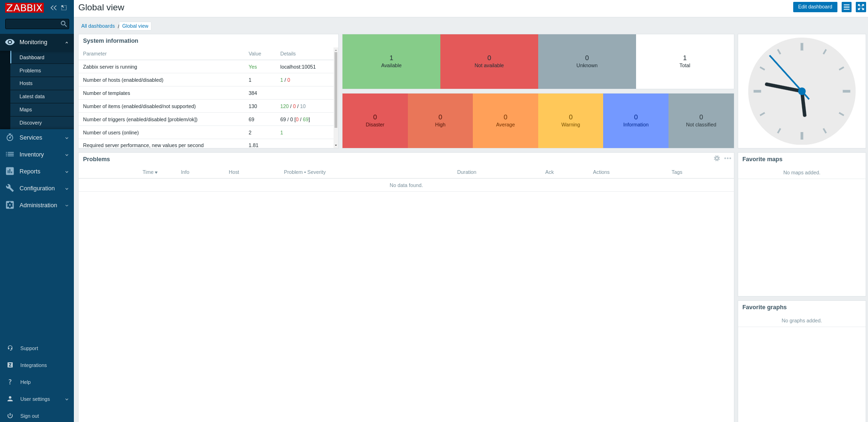Click into the sidebar search field
The width and height of the screenshot is (868, 422).
(32, 24)
